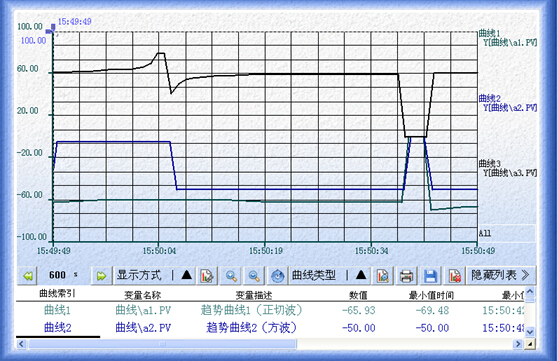Click the horizontal scrollbar right arrow
This screenshot has width=558, height=361.
pyautogui.click(x=518, y=344)
